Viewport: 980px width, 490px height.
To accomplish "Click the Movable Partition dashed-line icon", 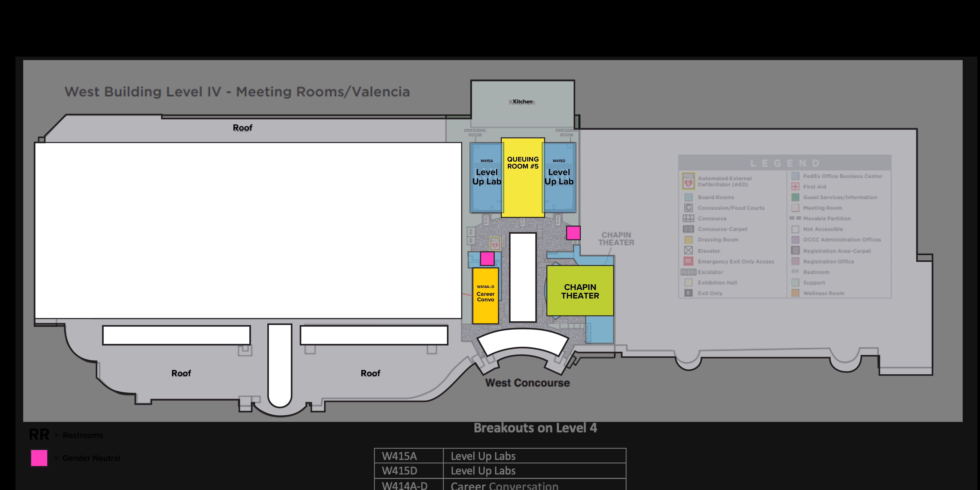I will (x=795, y=218).
